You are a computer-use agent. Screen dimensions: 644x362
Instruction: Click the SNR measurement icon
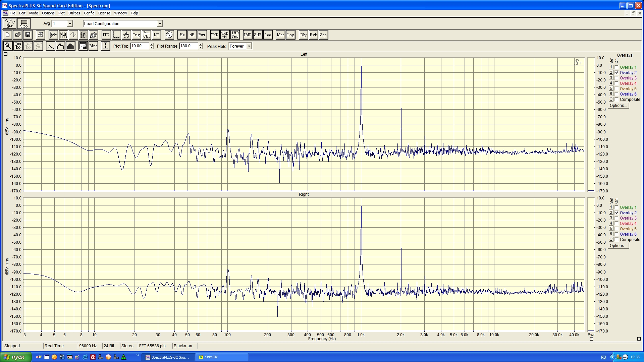(258, 35)
